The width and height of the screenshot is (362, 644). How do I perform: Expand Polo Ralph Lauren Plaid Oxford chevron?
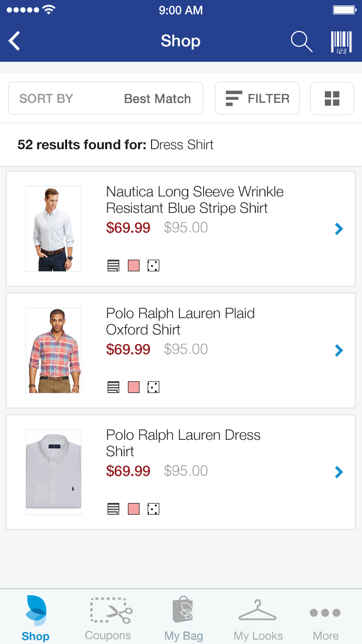pos(339,350)
